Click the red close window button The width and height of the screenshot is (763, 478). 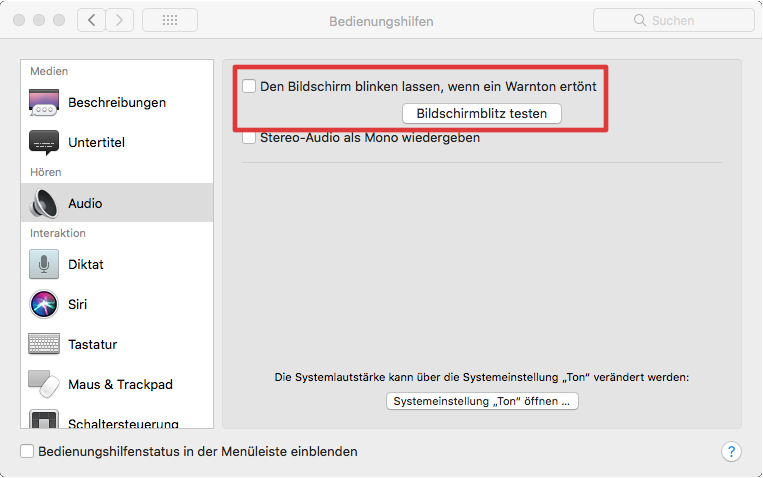click(x=19, y=20)
